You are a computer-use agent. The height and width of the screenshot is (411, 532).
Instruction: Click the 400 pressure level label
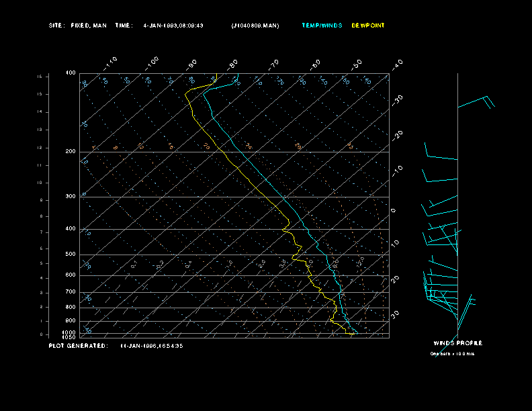[x=71, y=228]
